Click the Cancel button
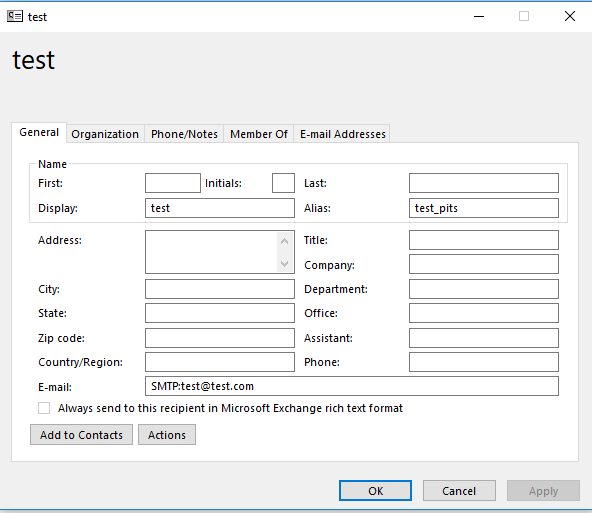Screen dimensions: 592x513 (459, 491)
